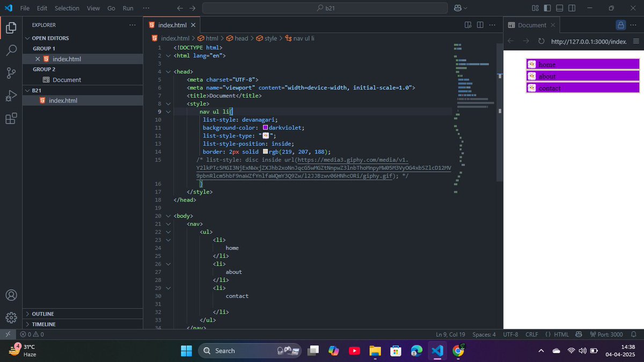Open the Selection menu
Viewport: 644px width, 362px height.
point(67,8)
